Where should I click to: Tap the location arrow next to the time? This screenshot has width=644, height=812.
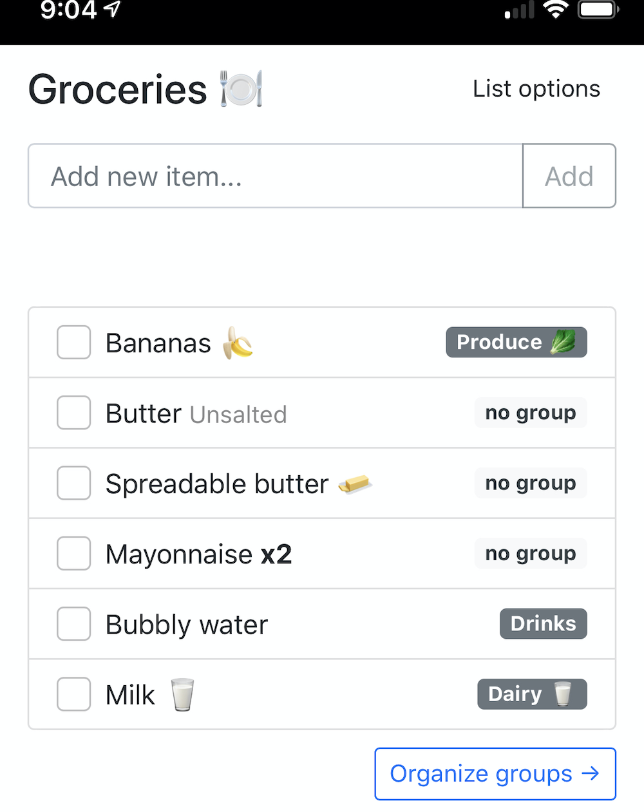pyautogui.click(x=112, y=9)
